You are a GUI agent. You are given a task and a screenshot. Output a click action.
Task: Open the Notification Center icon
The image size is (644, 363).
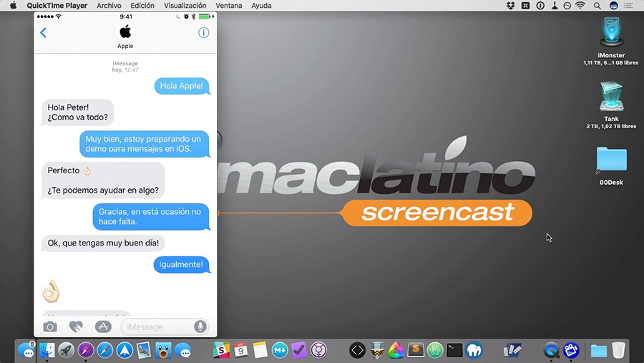point(628,5)
